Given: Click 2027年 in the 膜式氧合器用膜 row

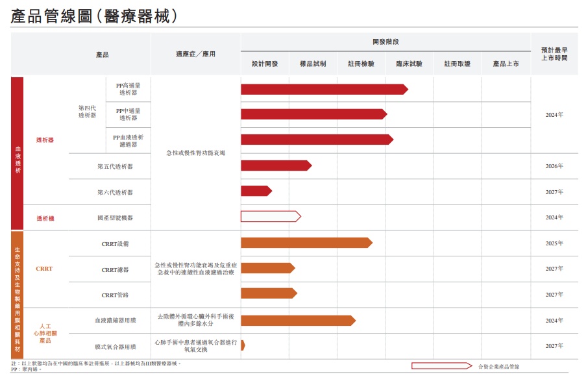Looking at the screenshot, I should click(x=554, y=346).
